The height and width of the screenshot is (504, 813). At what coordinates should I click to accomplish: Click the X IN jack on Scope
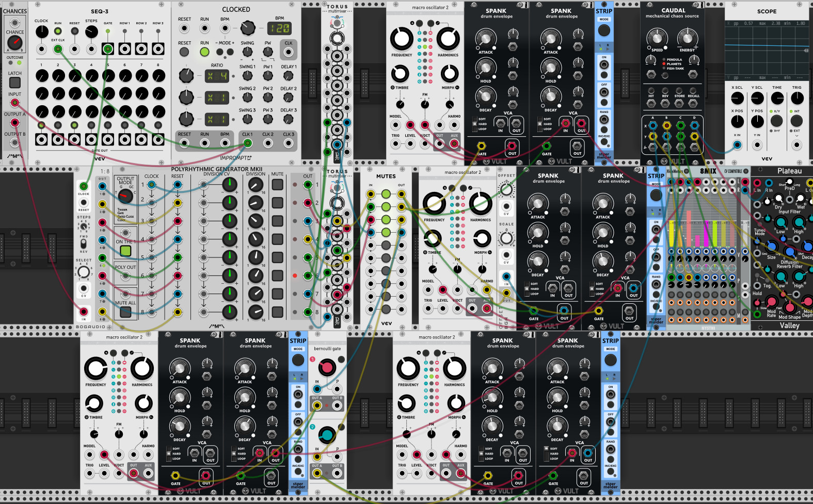737,145
